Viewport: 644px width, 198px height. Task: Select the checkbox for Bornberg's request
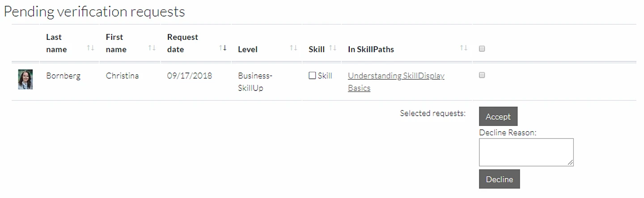point(482,75)
